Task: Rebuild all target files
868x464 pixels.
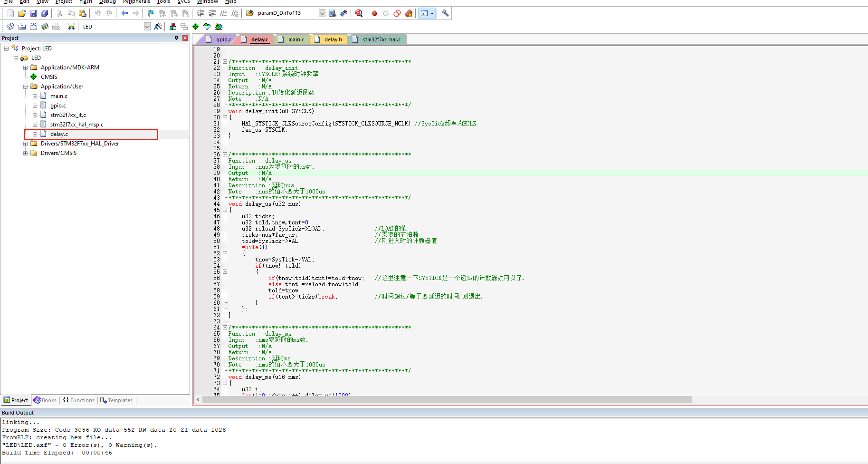Action: pos(33,26)
